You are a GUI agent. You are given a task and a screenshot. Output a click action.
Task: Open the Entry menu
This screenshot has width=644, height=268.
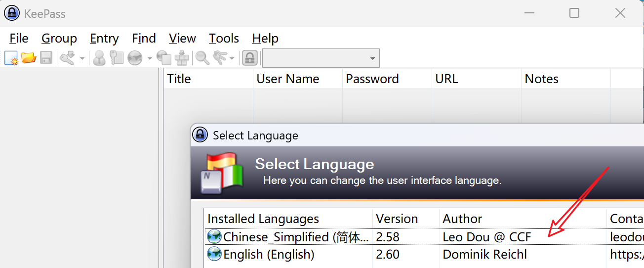[104, 38]
